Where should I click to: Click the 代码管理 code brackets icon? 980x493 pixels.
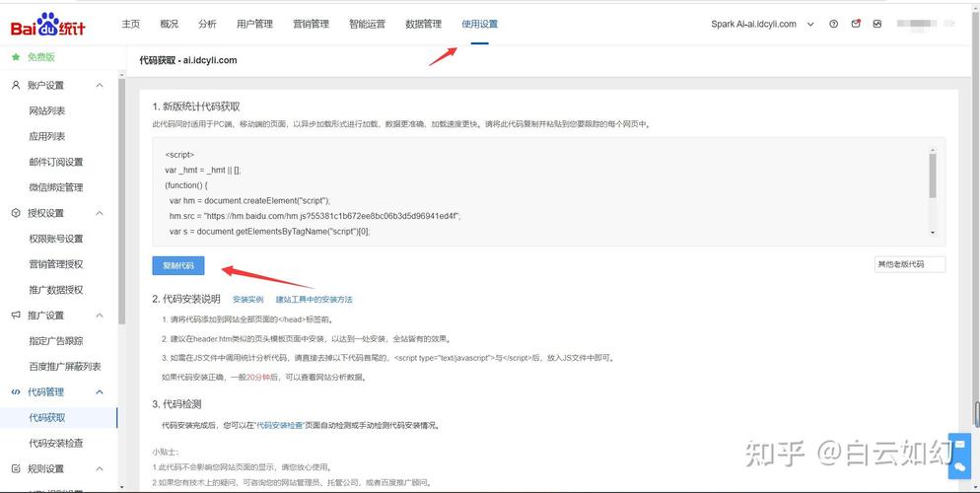coord(16,391)
